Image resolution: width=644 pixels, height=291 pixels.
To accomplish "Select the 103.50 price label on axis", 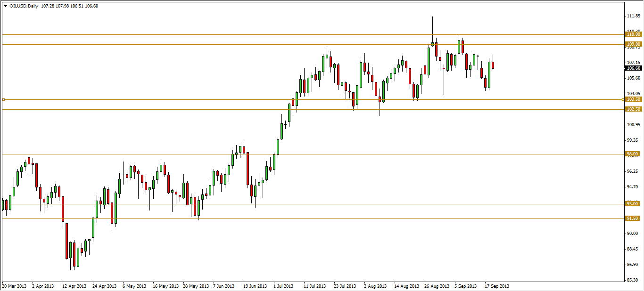I will (633, 99).
